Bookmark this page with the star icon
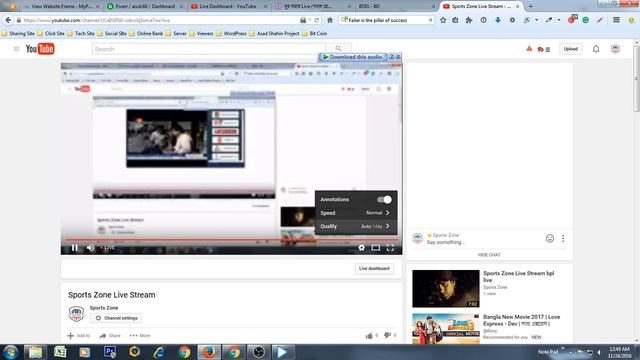 pos(443,20)
